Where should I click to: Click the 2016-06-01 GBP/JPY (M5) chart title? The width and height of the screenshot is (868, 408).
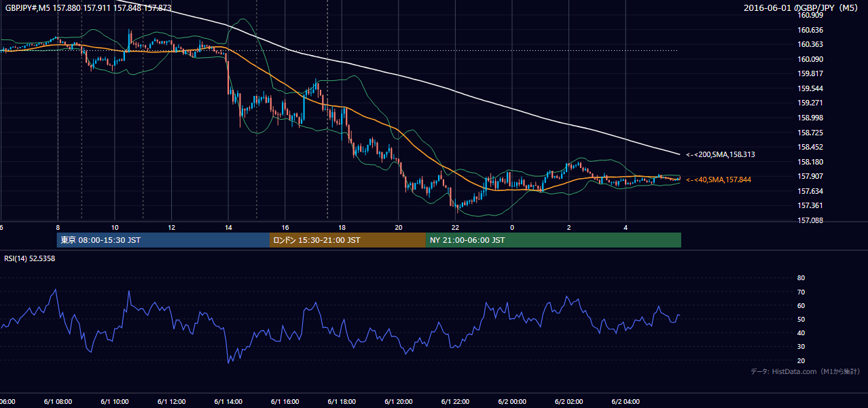pos(801,7)
